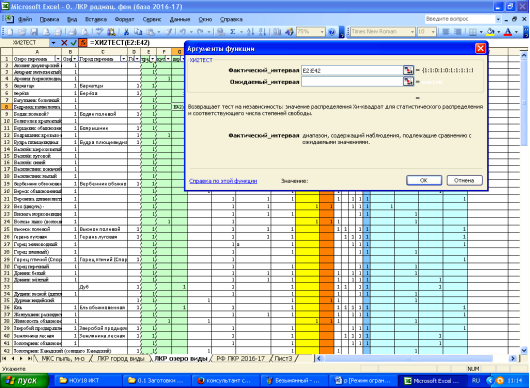Open the filter dropdown in column D header

point(137,59)
